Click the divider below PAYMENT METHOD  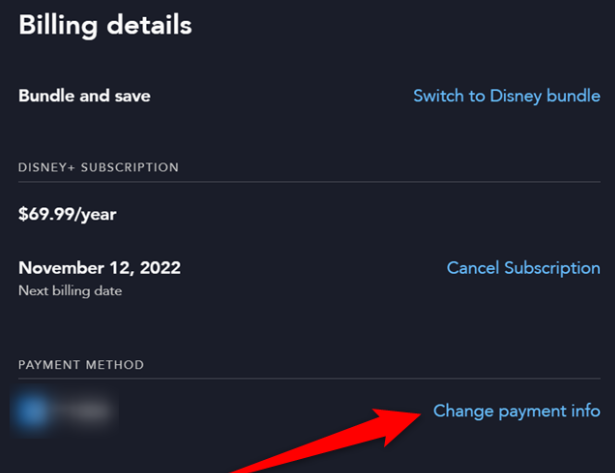tap(309, 378)
